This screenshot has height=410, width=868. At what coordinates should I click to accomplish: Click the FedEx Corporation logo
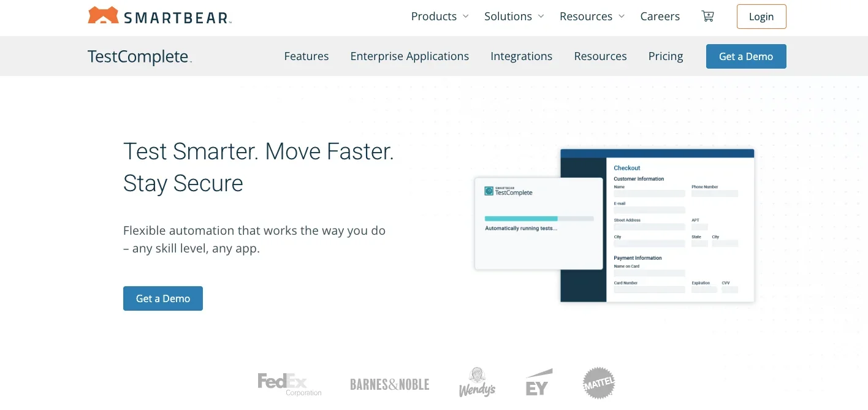[289, 384]
